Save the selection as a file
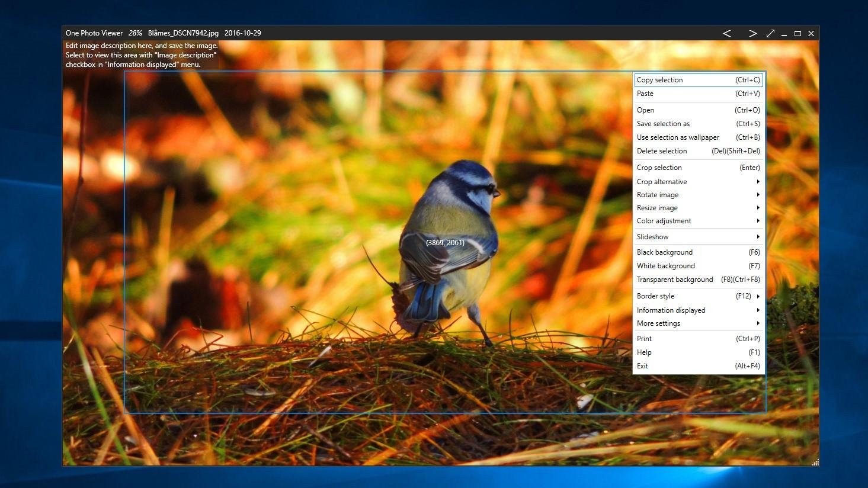 pos(663,123)
